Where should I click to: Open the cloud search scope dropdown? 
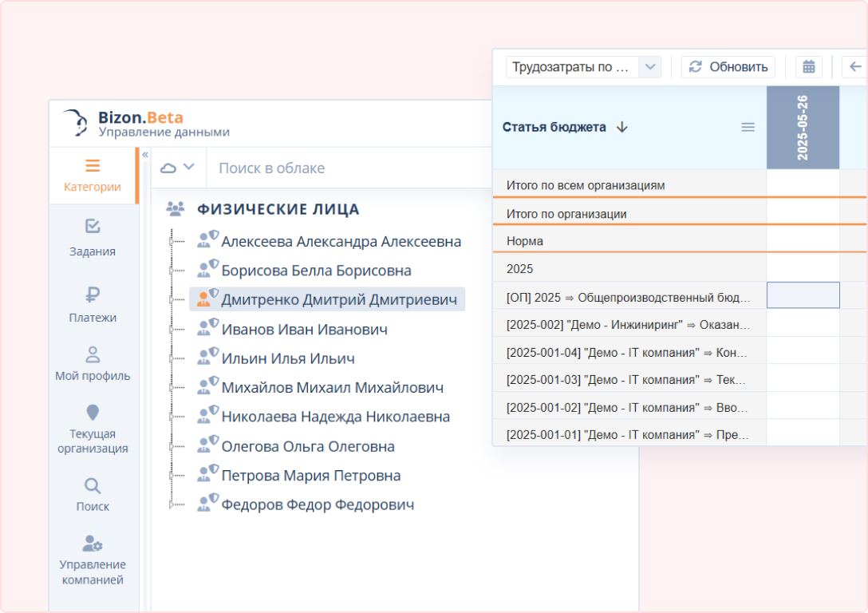178,168
